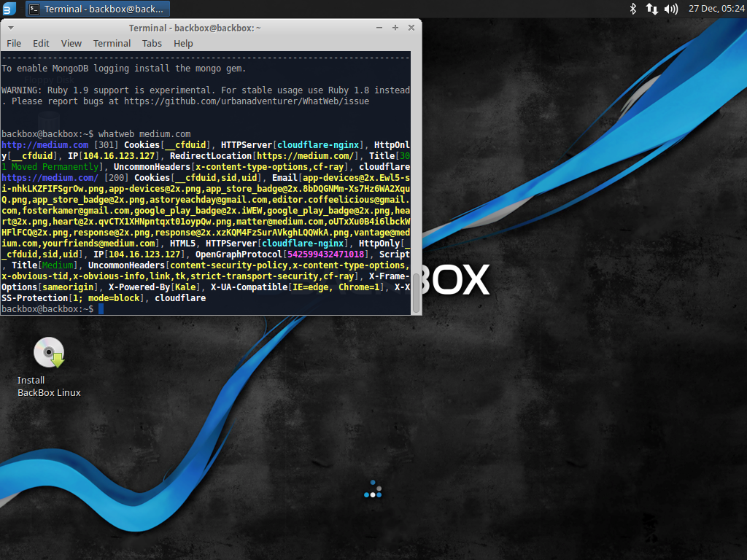Click the whatweb medium.com command line
The image size is (747, 560).
tap(144, 134)
